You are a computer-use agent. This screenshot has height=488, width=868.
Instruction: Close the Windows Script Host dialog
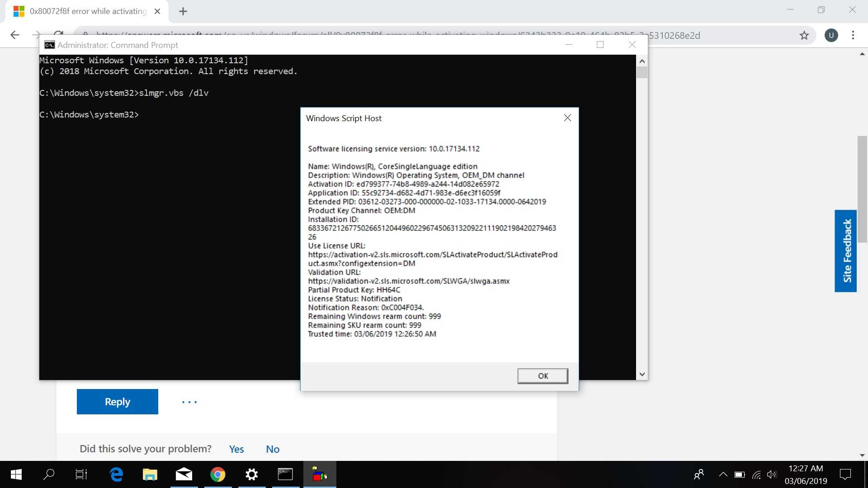coord(567,118)
